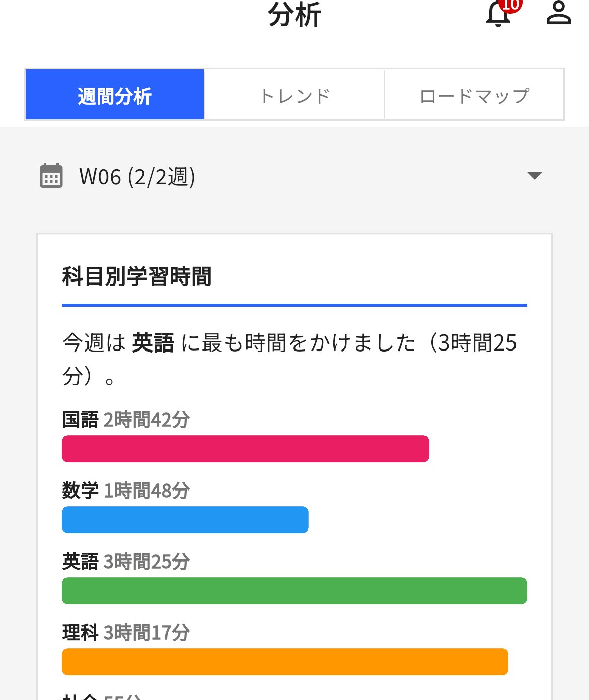Switch to the トレンド tab

(x=293, y=94)
